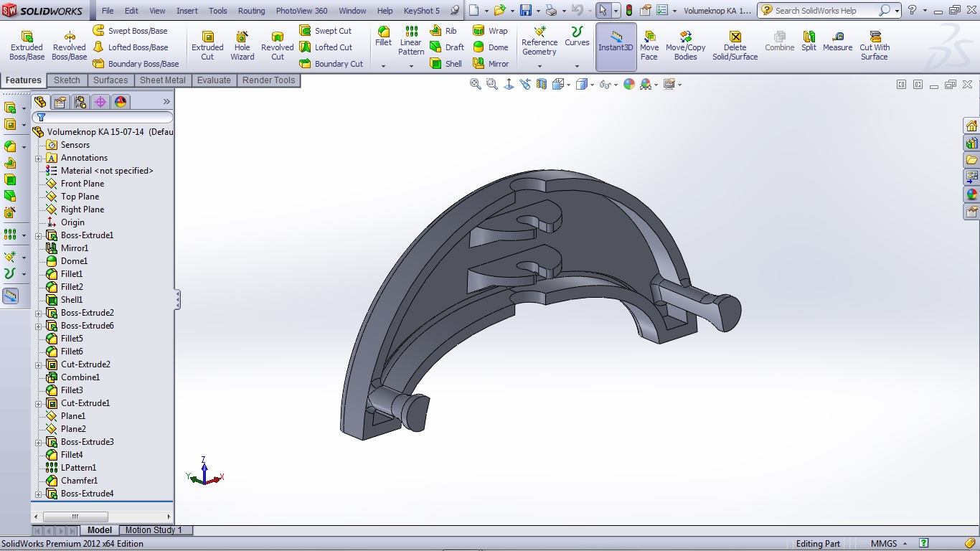Open the DisplayManager colored sphere tab
The image size is (980, 551).
(121, 102)
